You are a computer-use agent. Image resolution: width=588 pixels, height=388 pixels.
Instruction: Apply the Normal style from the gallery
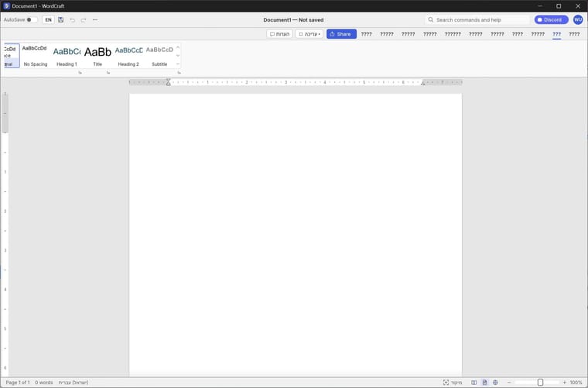pos(11,56)
